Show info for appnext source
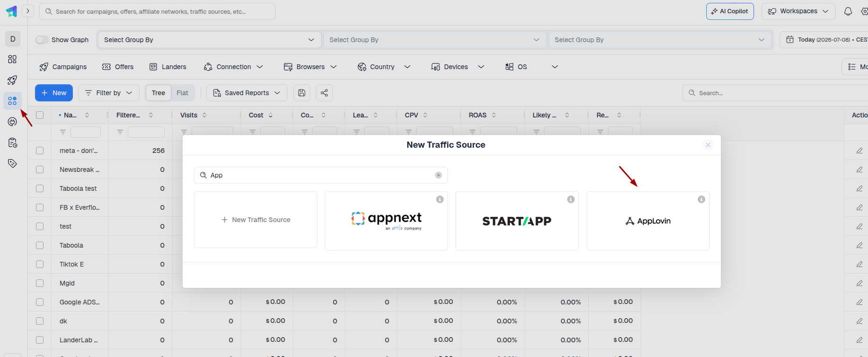 [440, 199]
